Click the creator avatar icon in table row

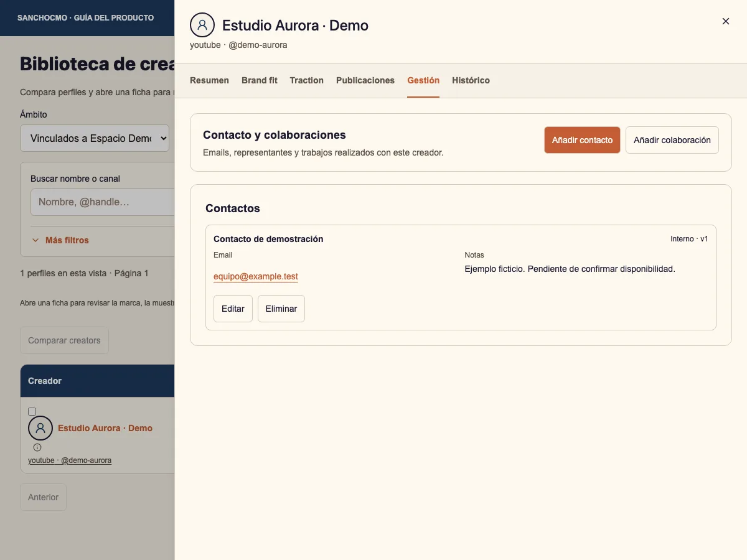[x=40, y=428]
